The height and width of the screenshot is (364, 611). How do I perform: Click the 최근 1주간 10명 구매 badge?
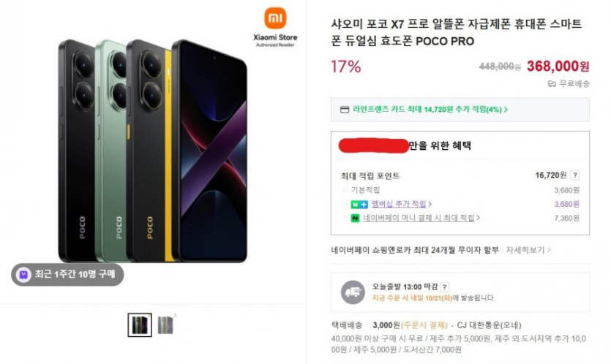click(x=68, y=274)
